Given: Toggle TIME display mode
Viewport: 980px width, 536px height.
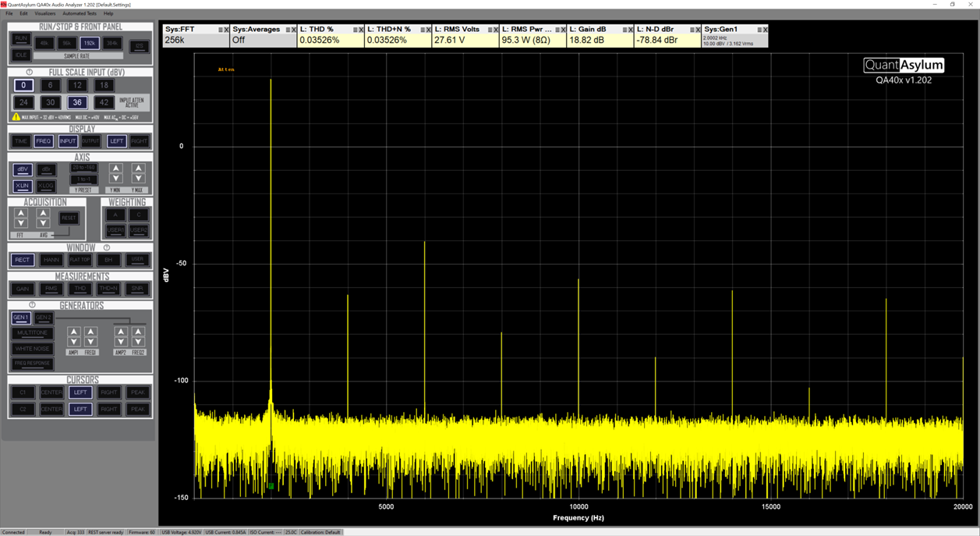Looking at the screenshot, I should [x=21, y=141].
